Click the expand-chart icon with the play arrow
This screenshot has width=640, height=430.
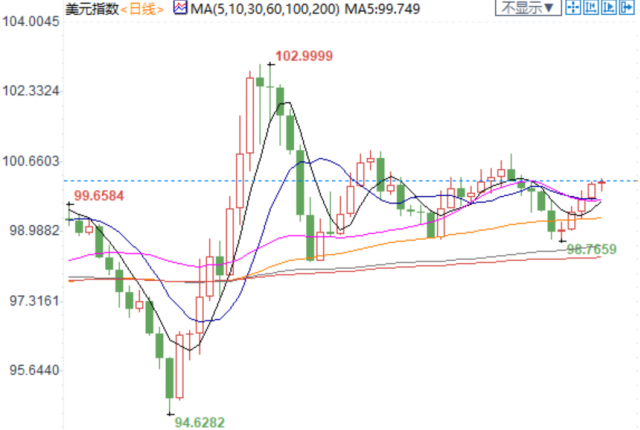(x=609, y=7)
